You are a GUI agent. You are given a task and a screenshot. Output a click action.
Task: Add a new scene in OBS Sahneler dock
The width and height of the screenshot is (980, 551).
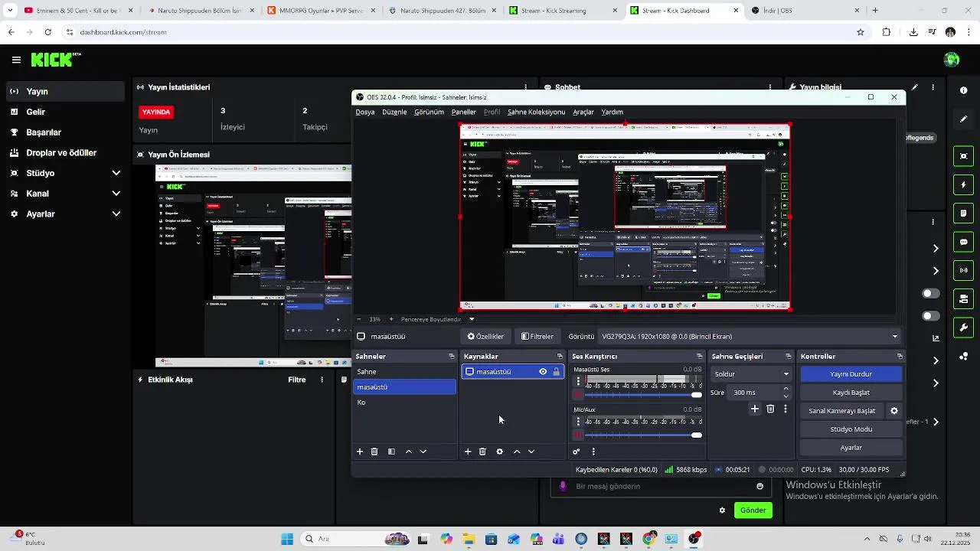(x=360, y=452)
